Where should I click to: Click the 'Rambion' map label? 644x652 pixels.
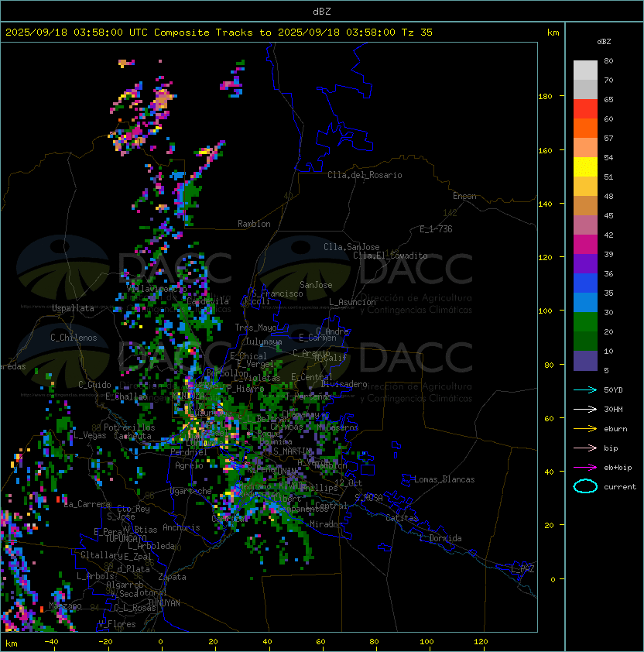click(254, 224)
